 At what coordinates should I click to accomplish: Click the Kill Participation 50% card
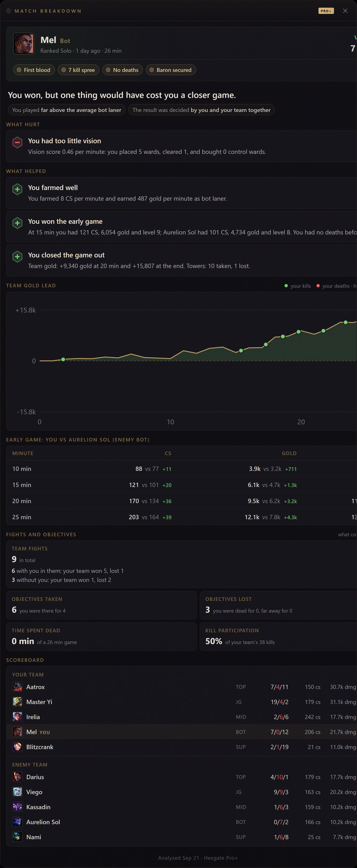[278, 636]
